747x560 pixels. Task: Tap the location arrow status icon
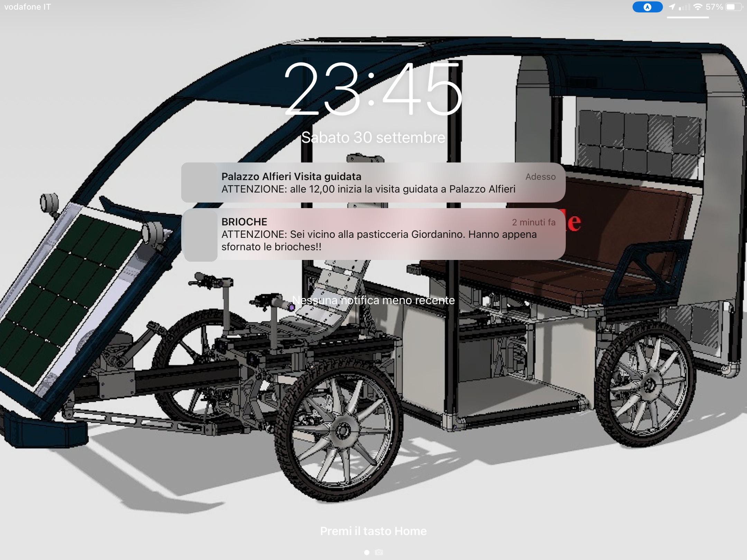click(672, 7)
